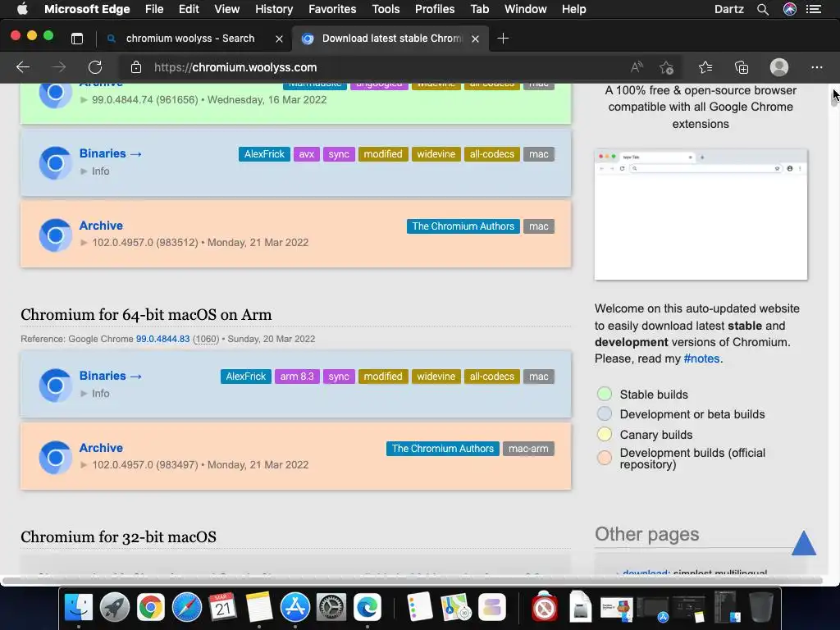Launch Google Chrome from the Dock
The height and width of the screenshot is (630, 840).
[x=151, y=607]
